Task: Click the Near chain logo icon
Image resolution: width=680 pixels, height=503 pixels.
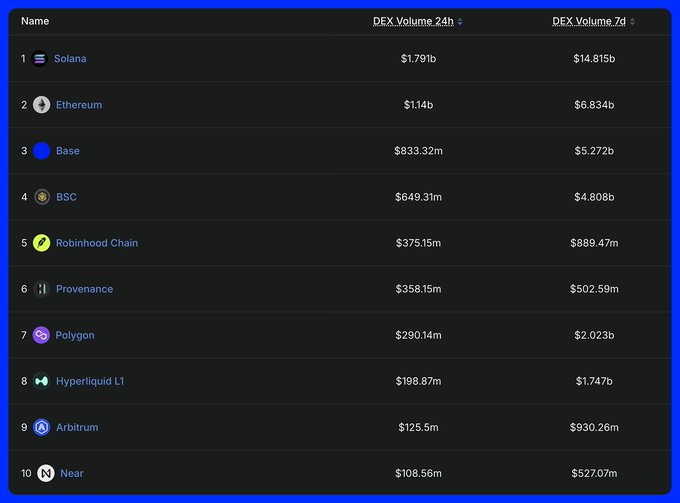Action: [46, 473]
